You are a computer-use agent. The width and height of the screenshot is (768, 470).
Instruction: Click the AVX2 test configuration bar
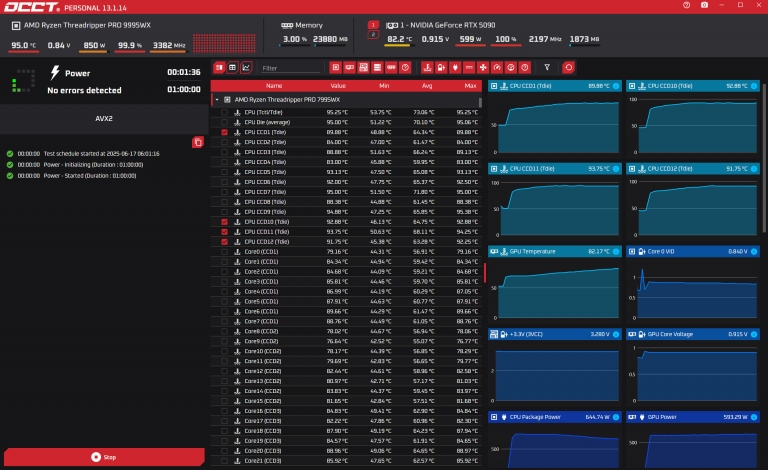[103, 117]
